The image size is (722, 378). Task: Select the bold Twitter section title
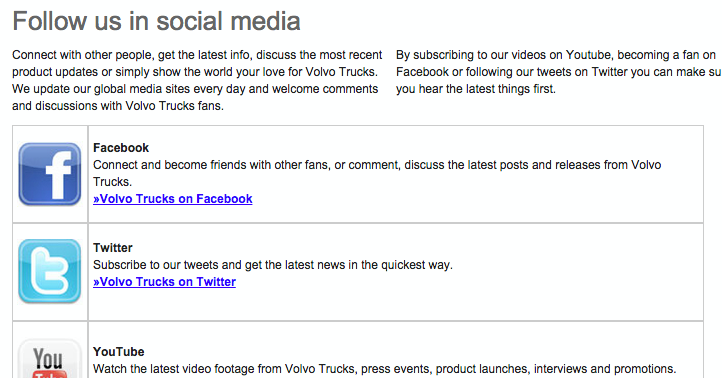point(113,248)
